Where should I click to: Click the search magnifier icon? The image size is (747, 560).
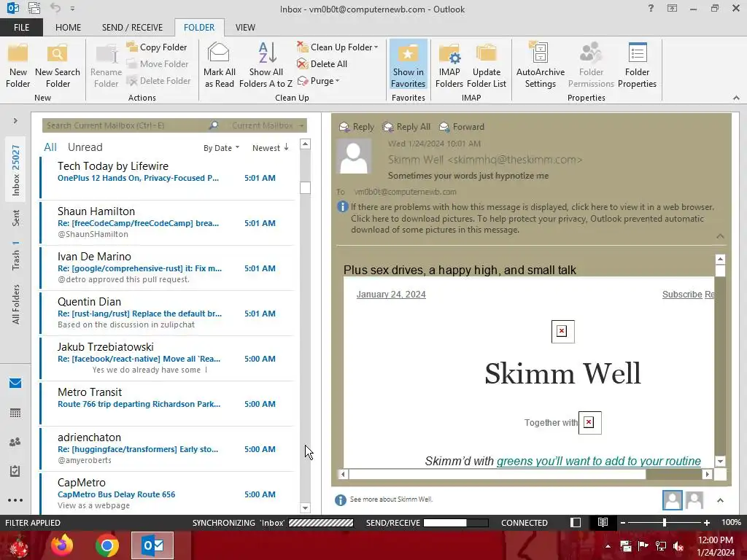[214, 125]
